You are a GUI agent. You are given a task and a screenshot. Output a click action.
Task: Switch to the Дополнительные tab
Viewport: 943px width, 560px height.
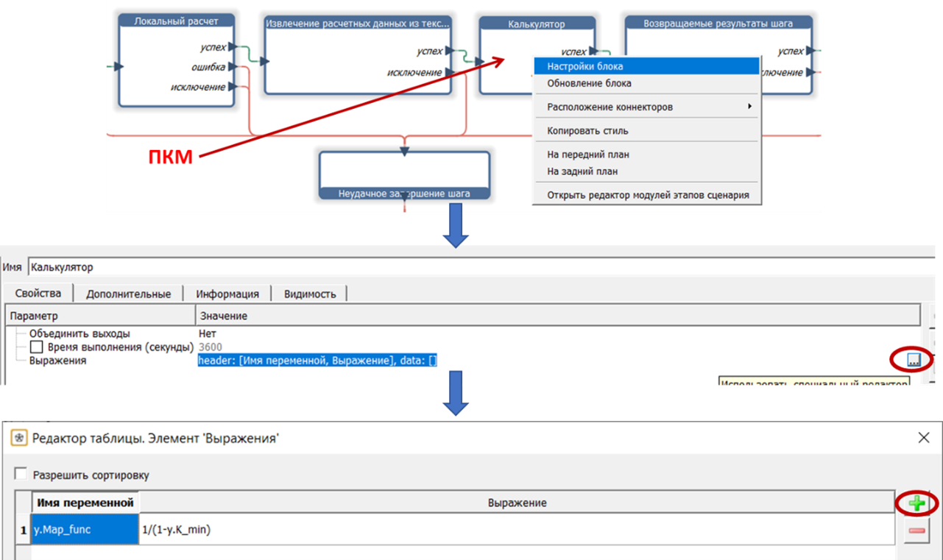click(x=128, y=294)
